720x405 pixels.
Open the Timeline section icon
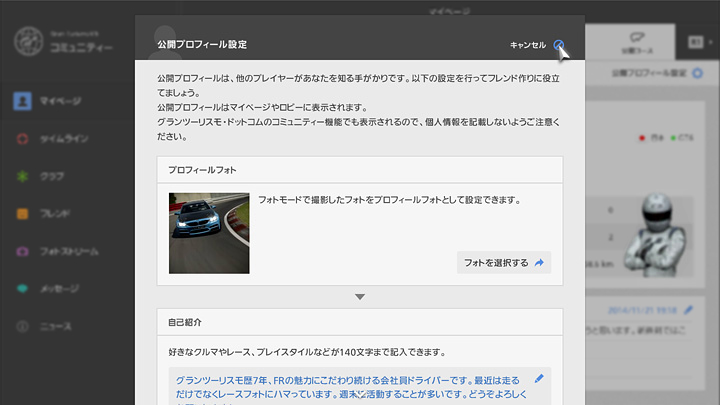(x=22, y=138)
